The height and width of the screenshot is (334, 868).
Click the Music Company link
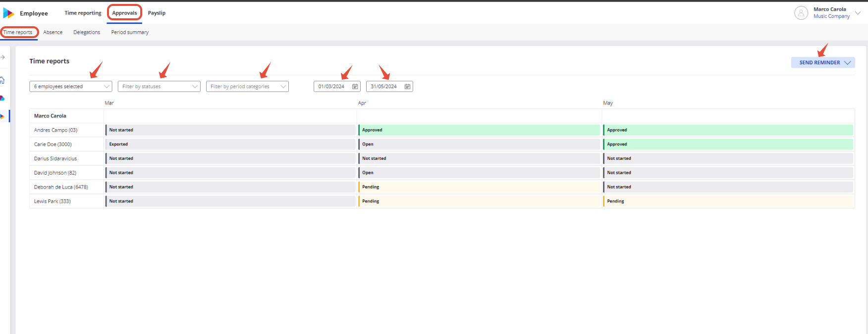pyautogui.click(x=831, y=16)
